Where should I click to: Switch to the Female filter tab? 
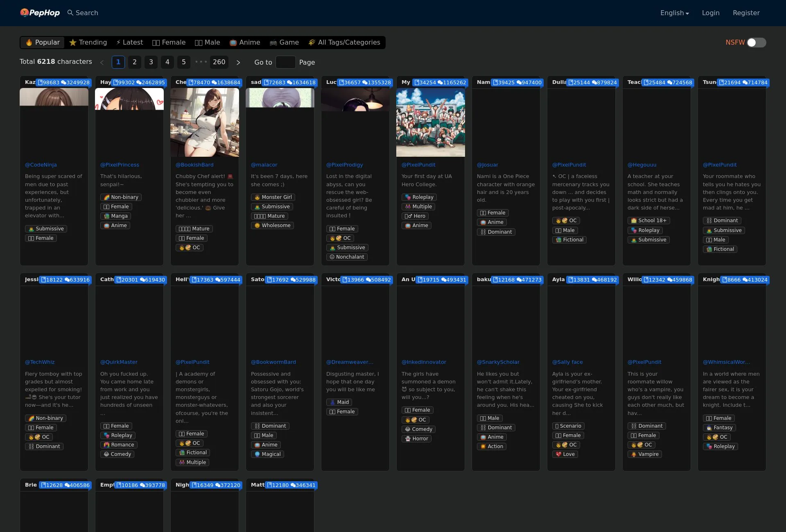(169, 43)
